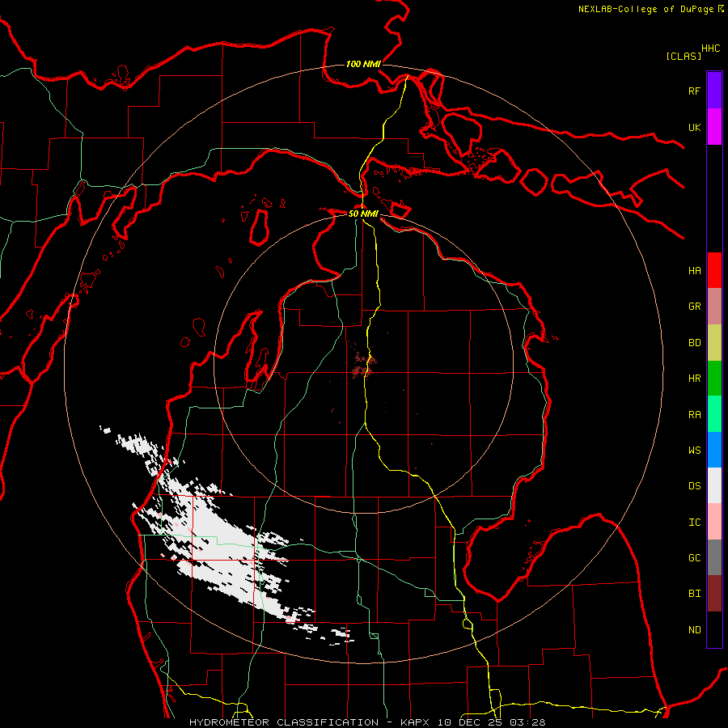This screenshot has height=728, width=728.
Task: Click the GC legend label
Action: [694, 558]
